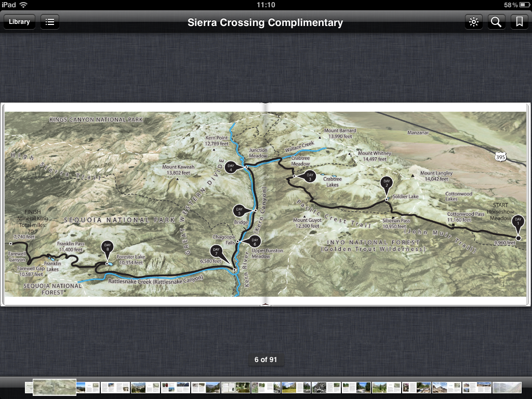
Task: Tap the '6 of 91' page indicator
Action: click(265, 360)
